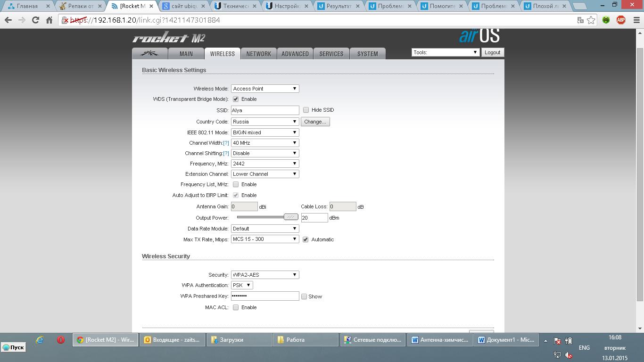Click the ENG language indicator
Viewport: 644px width, 362px height.
(x=584, y=348)
